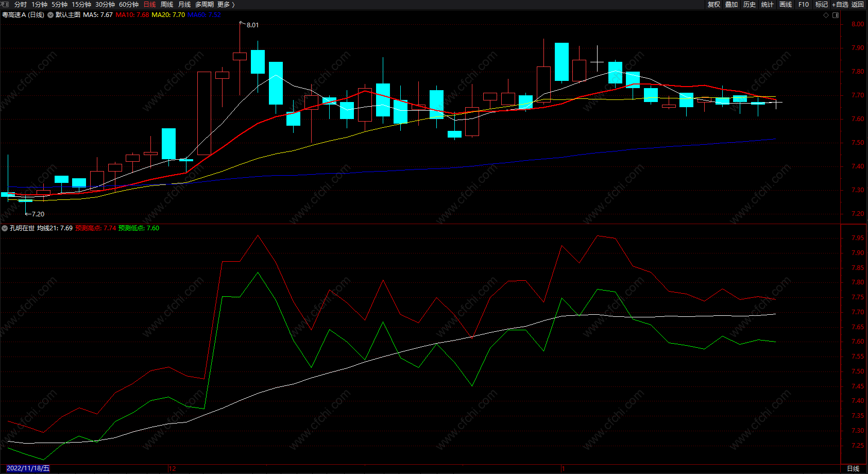
Task: Select the 15分钟 period
Action: click(x=81, y=5)
